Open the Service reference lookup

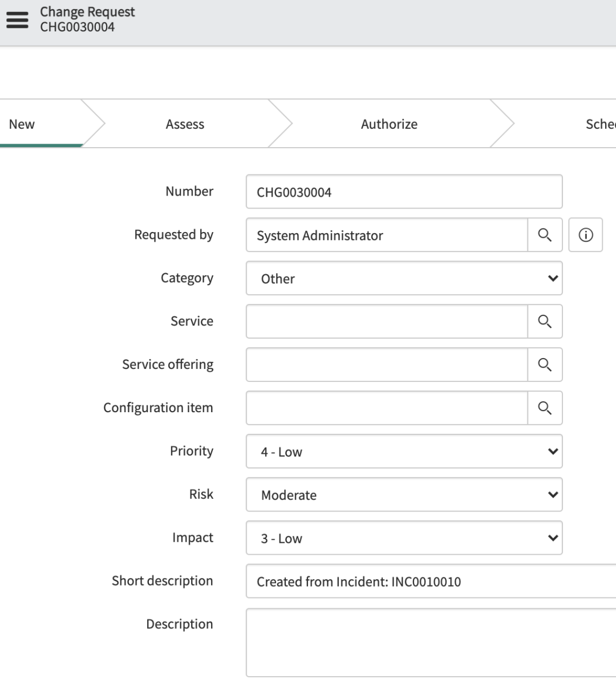pyautogui.click(x=545, y=321)
